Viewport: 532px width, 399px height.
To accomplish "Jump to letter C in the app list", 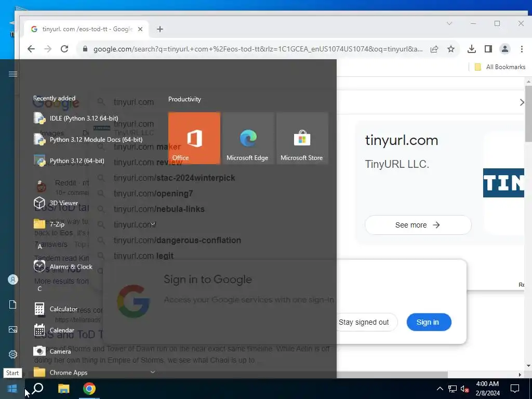I will (x=39, y=289).
